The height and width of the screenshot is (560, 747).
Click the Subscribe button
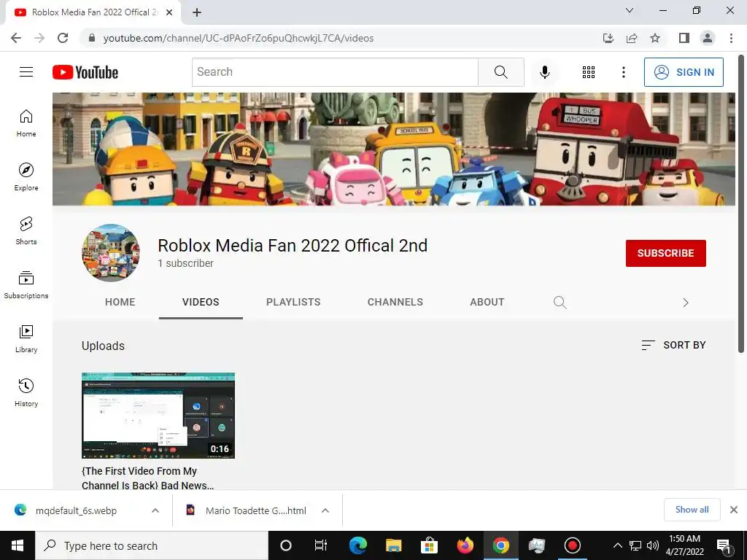click(665, 253)
